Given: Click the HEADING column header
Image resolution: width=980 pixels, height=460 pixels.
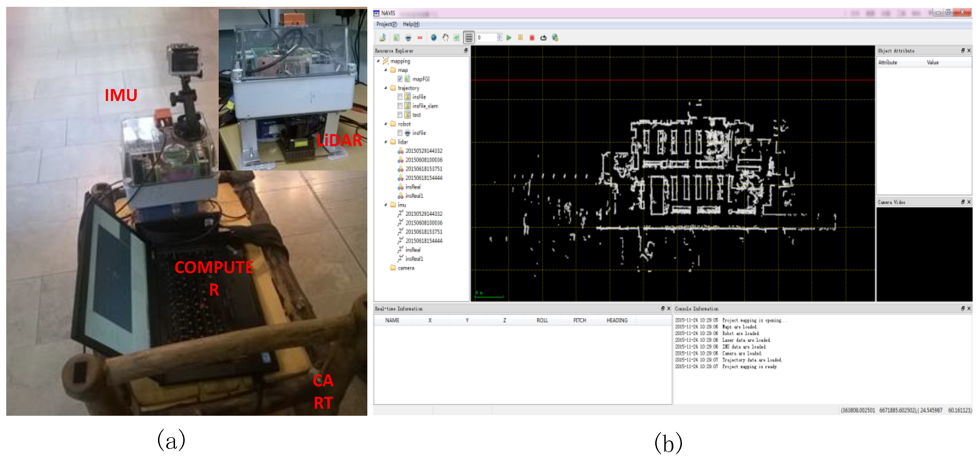Looking at the screenshot, I should tap(617, 320).
